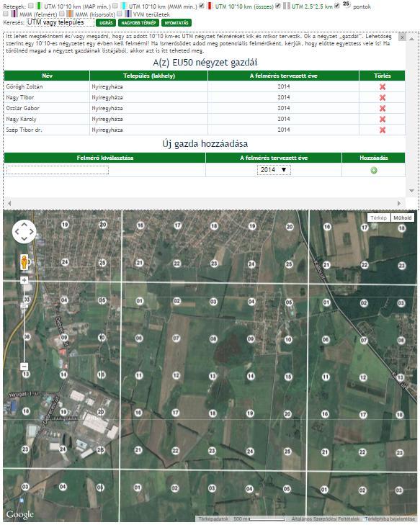This screenshot has height=525, width=420.
Task: Click panel scroll up arrow
Action: pyautogui.click(x=411, y=39)
